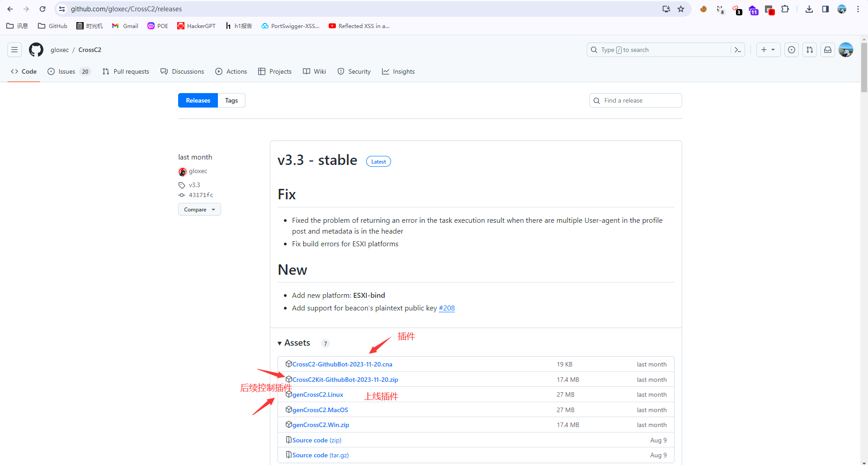Open the notifications inbox icon
Viewport: 868px width, 465px height.
(x=828, y=50)
